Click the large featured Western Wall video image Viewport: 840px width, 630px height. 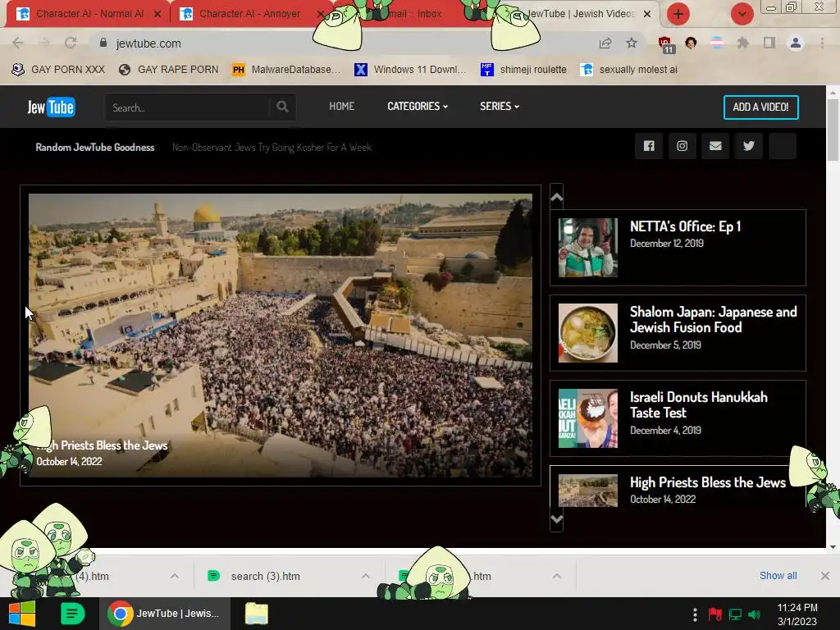[x=281, y=336]
